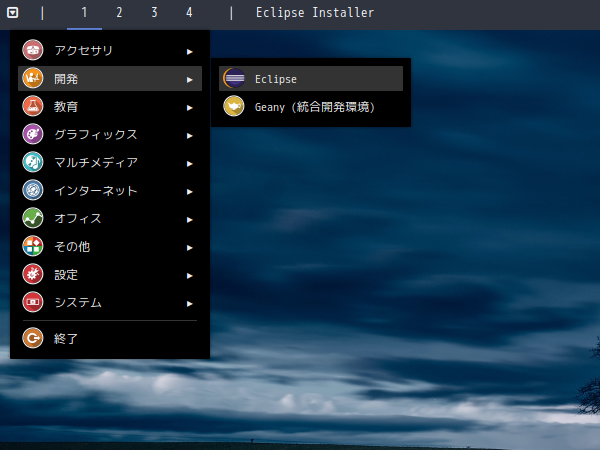Open the オフィス menu entry

coord(110,218)
